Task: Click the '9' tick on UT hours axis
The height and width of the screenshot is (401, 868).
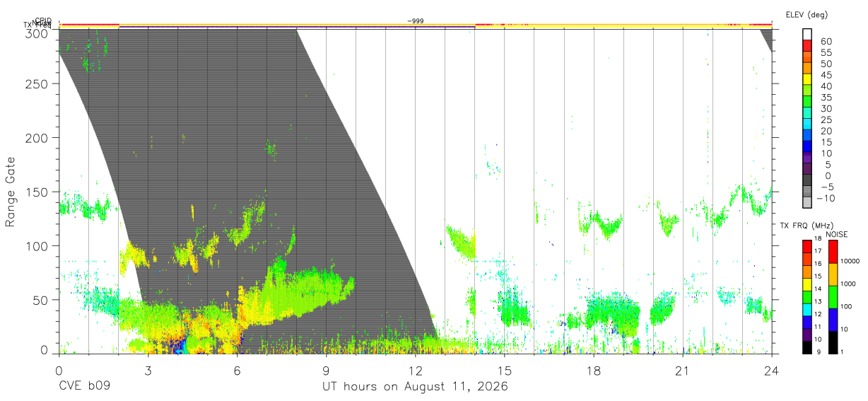Action: click(326, 371)
